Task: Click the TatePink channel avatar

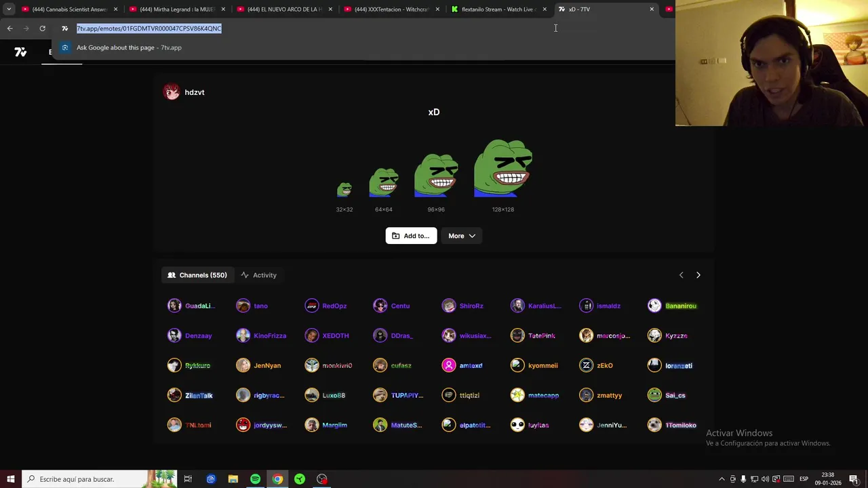Action: (517, 335)
